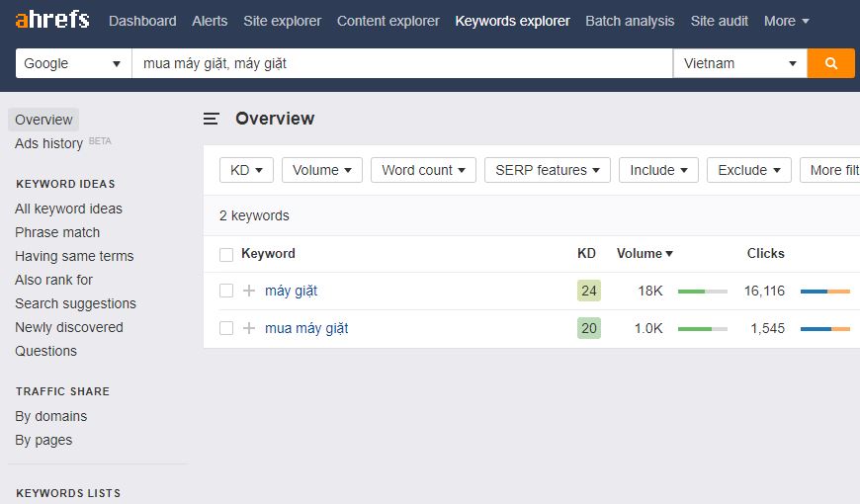Open Batch analysis tab
The width and height of the screenshot is (860, 504).
(630, 21)
